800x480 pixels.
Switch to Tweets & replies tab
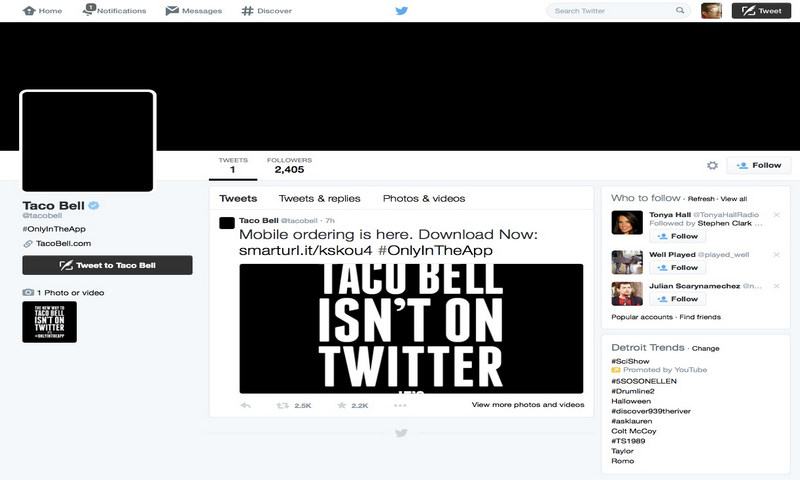[319, 198]
